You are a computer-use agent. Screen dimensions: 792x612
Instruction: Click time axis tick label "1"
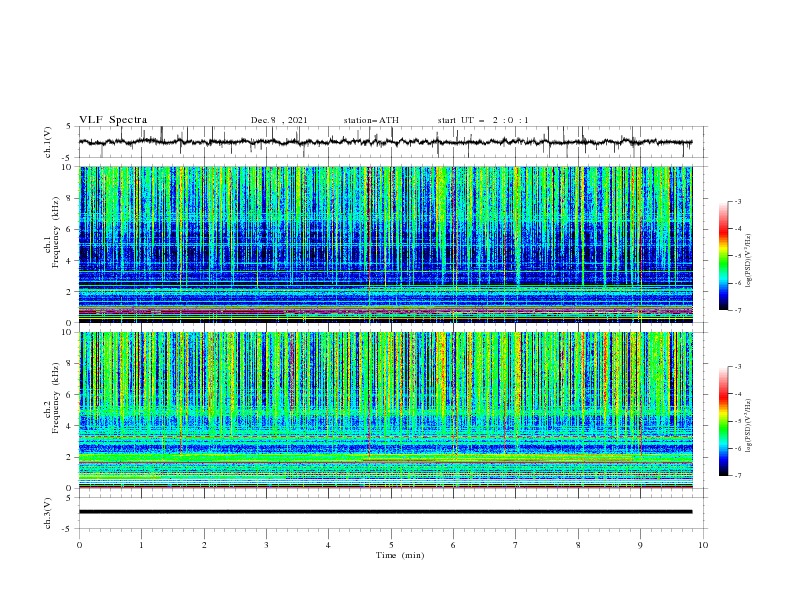tap(141, 545)
